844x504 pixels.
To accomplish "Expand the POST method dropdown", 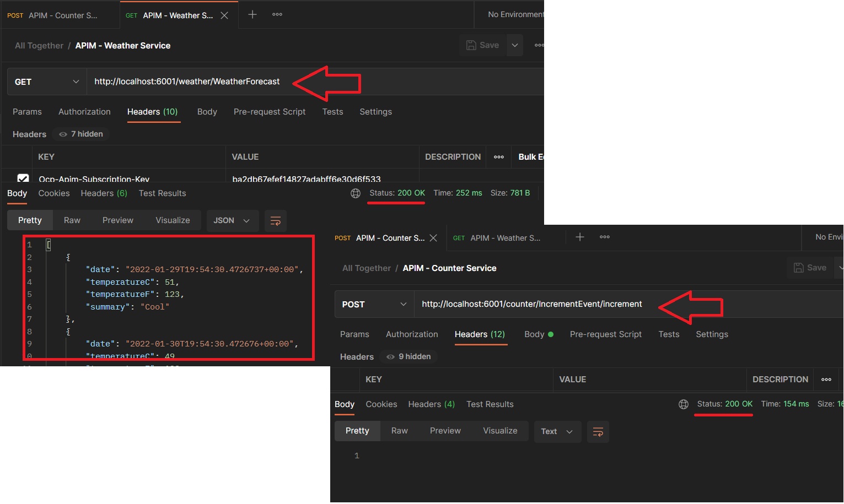I will (x=374, y=305).
